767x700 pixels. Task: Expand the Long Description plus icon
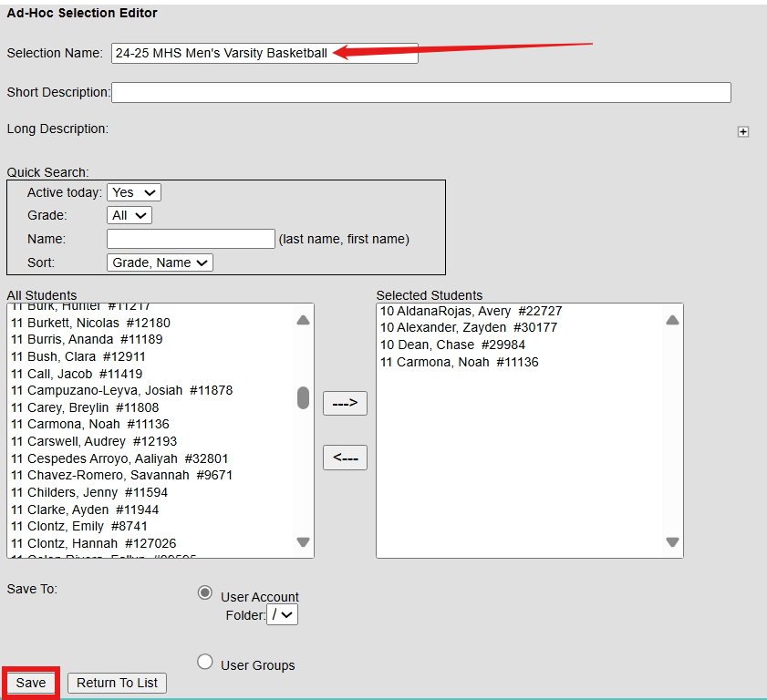click(743, 131)
